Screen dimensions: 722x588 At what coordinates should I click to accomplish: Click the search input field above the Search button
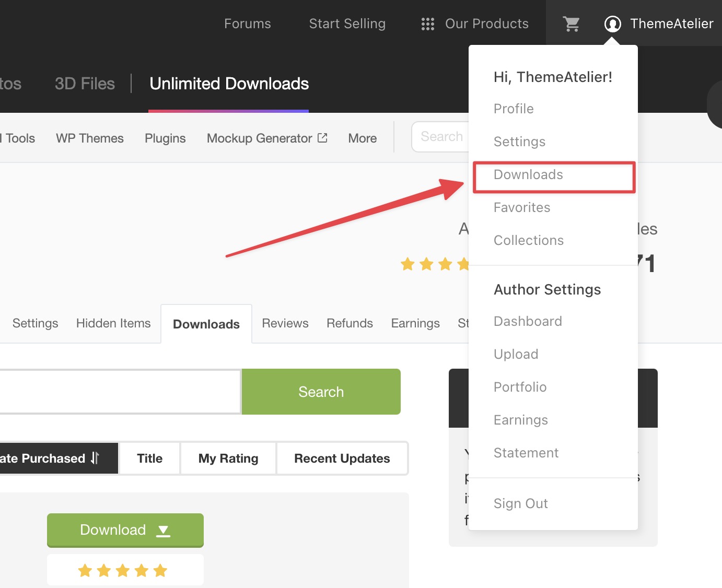120,392
